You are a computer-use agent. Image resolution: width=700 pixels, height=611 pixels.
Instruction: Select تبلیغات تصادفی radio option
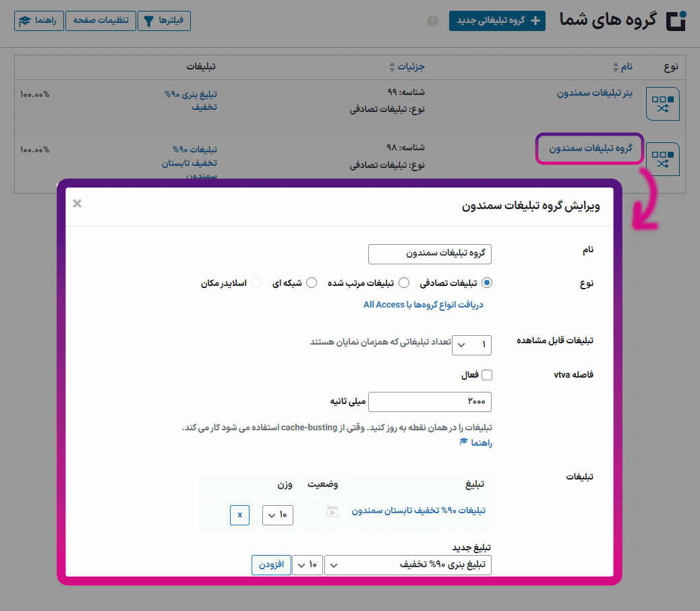(487, 283)
